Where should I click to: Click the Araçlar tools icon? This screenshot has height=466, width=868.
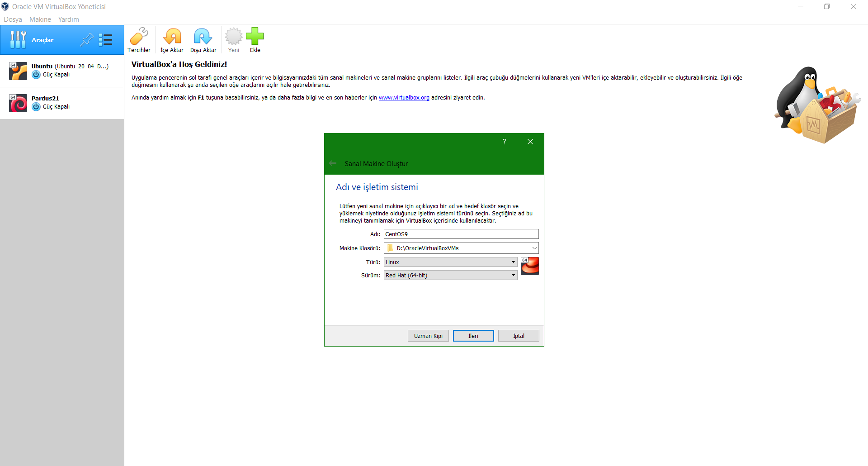[x=18, y=40]
